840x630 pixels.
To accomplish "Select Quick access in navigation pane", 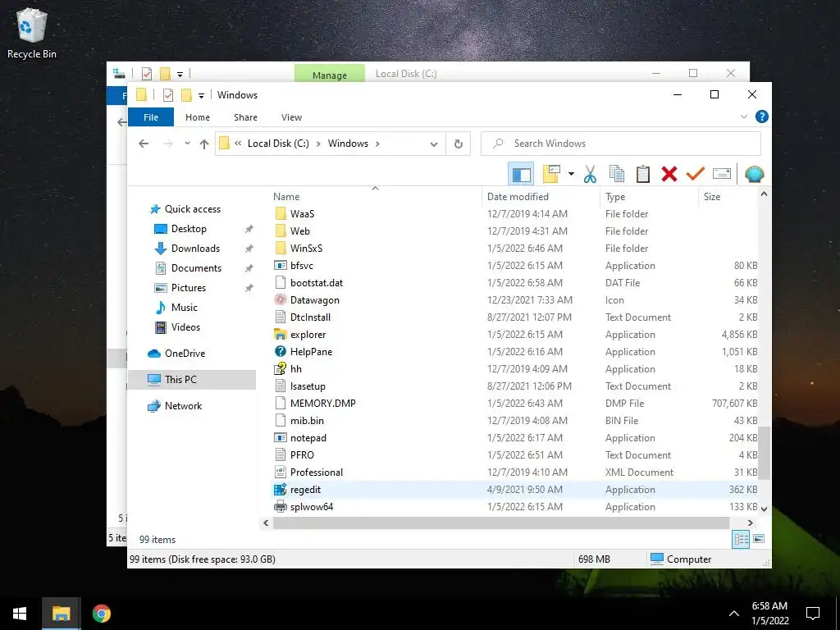I will click(x=192, y=209).
